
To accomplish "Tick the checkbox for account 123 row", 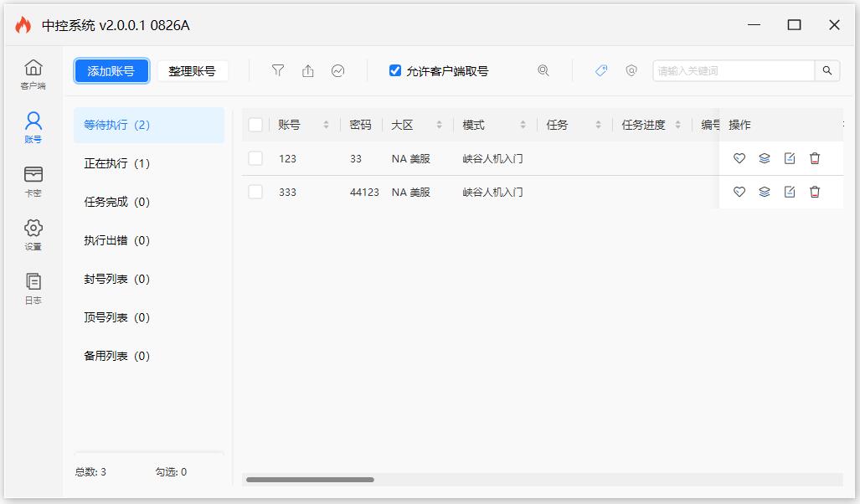I will pos(255,158).
